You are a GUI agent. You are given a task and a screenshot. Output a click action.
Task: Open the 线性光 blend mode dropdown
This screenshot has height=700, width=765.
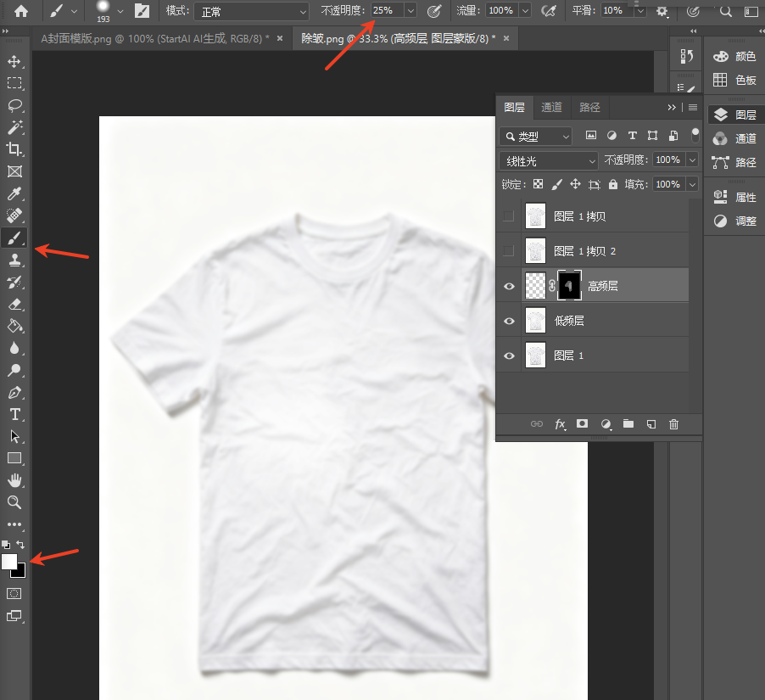coord(549,161)
